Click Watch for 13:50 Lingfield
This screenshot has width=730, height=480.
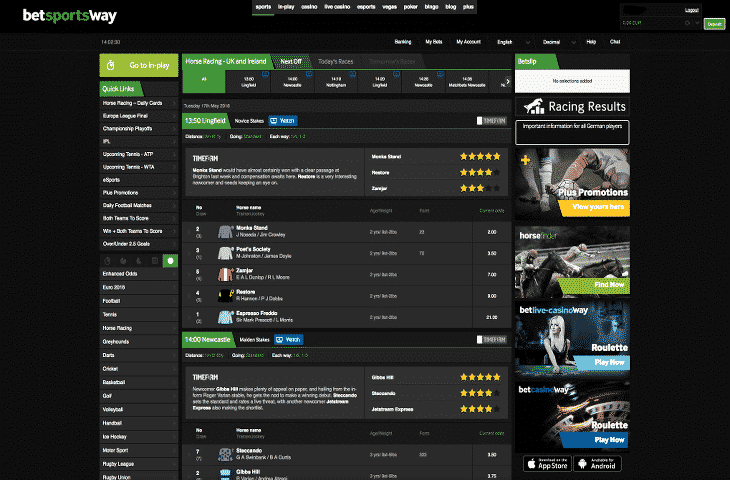click(283, 121)
